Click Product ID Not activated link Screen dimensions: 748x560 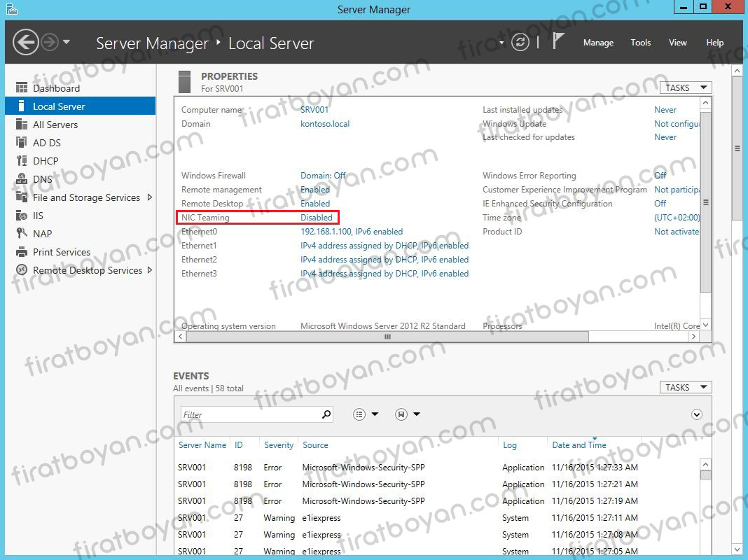tap(677, 231)
